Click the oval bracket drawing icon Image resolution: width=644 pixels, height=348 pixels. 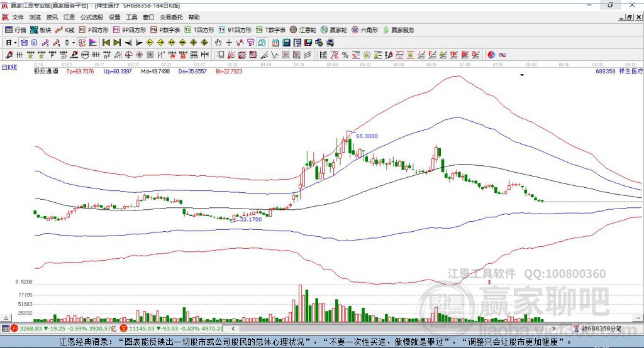pyautogui.click(x=85, y=55)
